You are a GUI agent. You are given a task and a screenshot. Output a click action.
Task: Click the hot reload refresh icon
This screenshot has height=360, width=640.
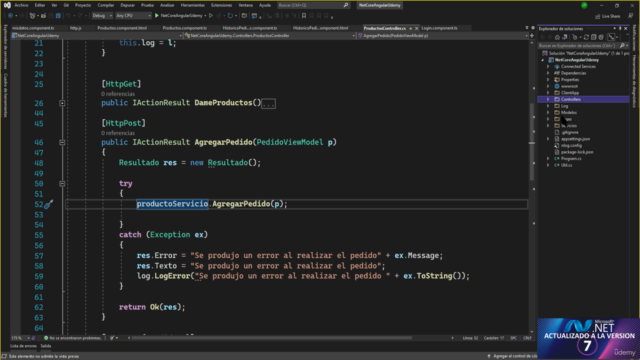coord(230,16)
